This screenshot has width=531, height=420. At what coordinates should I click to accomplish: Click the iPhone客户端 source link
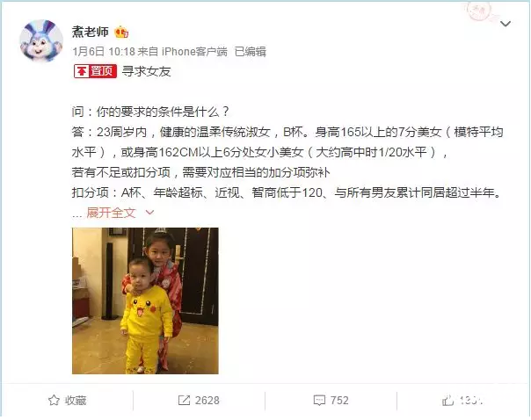point(194,52)
